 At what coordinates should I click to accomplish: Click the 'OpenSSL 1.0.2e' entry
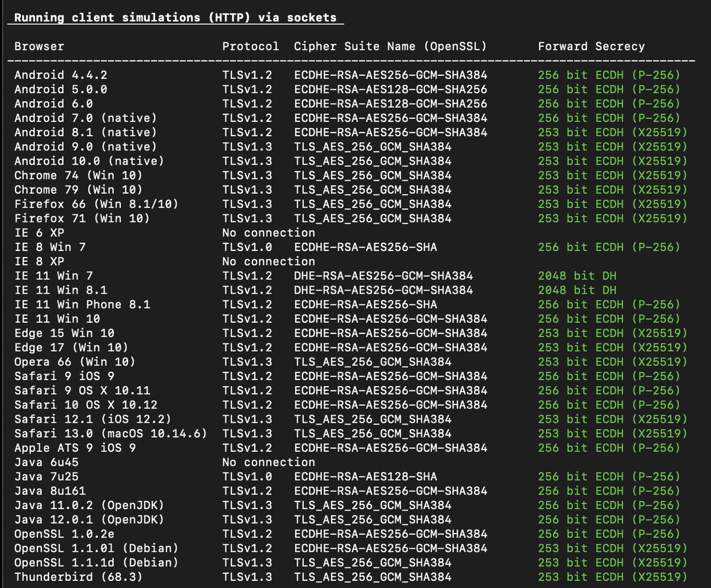coord(65,534)
